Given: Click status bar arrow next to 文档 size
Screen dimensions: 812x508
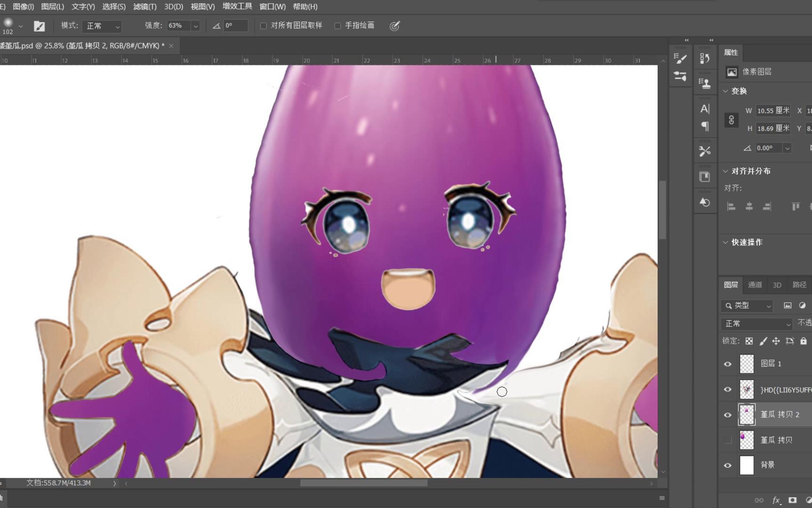Looking at the screenshot, I should pos(114,483).
